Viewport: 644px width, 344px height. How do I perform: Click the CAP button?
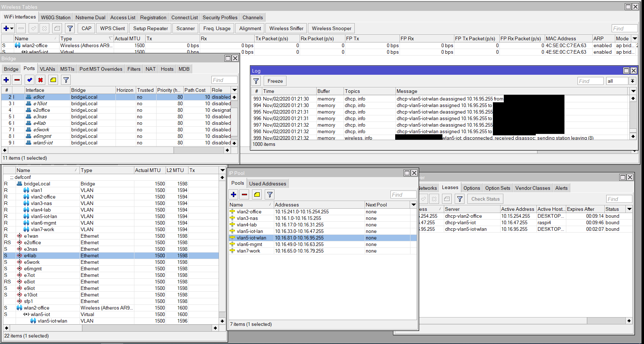(x=86, y=28)
